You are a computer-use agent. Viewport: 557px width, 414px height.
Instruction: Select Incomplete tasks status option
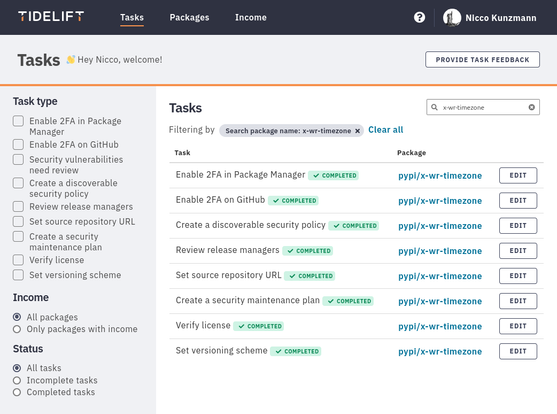17,380
